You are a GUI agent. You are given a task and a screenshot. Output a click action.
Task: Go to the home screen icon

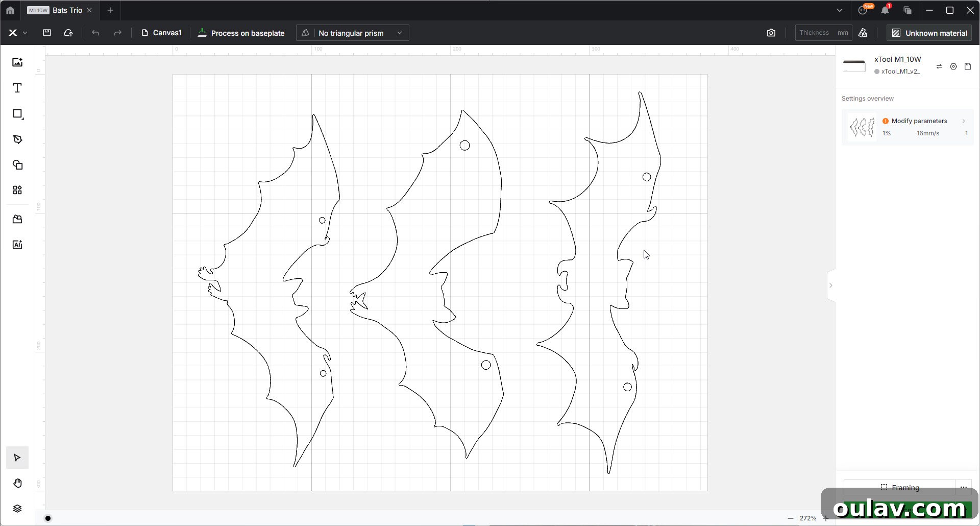(x=10, y=10)
